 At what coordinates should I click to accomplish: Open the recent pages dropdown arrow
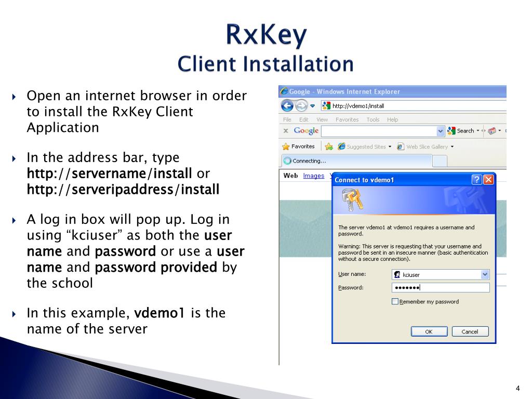[x=312, y=106]
